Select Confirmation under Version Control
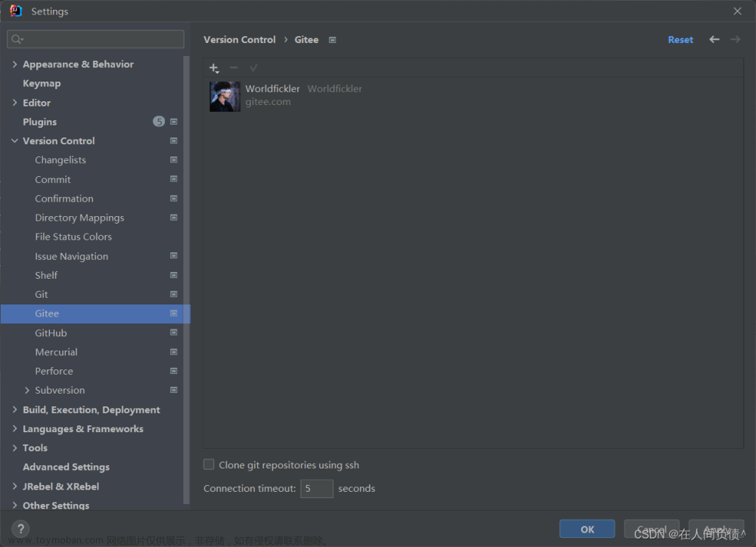 tap(64, 199)
